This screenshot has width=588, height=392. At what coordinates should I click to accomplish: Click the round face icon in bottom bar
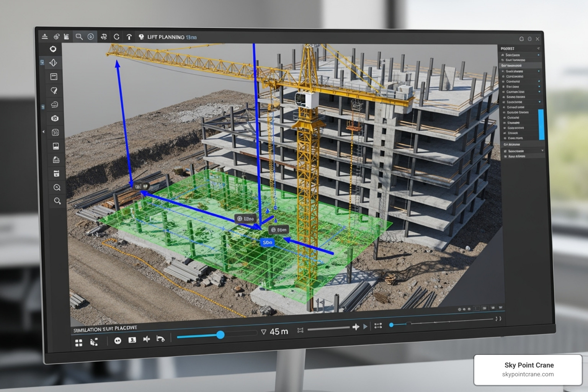click(118, 341)
